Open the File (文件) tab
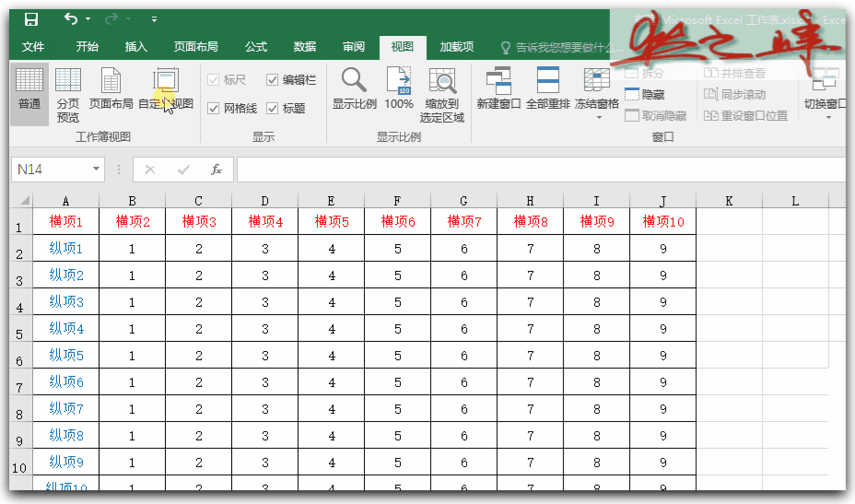Screen dimensions: 855x504 [x=33, y=47]
